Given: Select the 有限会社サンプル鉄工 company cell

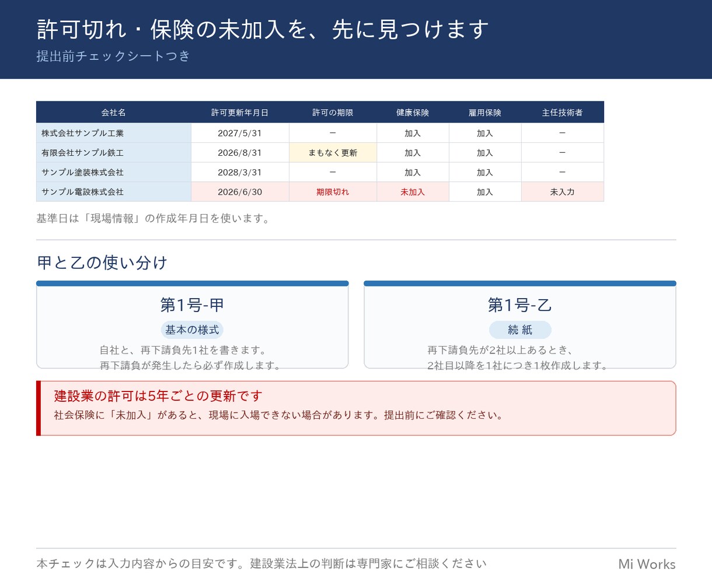Looking at the screenshot, I should coord(114,153).
